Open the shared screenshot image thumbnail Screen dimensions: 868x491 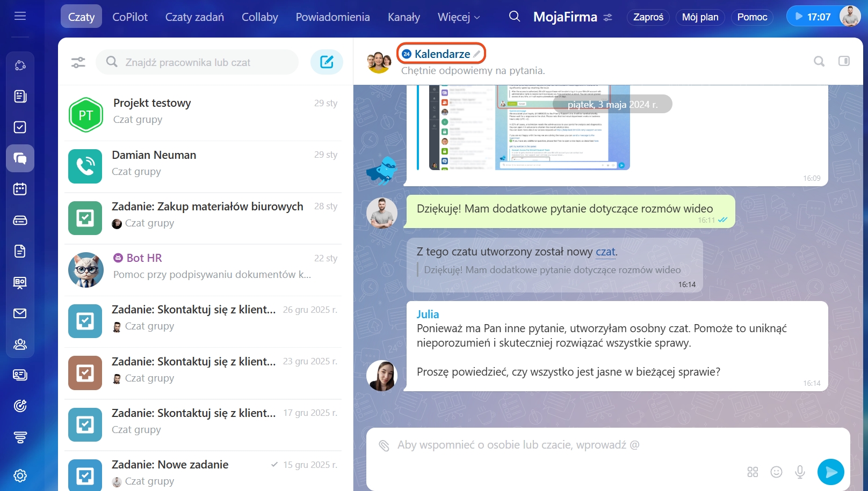pyautogui.click(x=529, y=128)
